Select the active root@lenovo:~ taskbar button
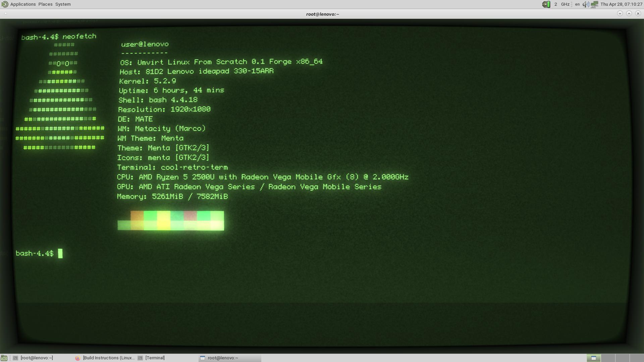 (x=223, y=358)
